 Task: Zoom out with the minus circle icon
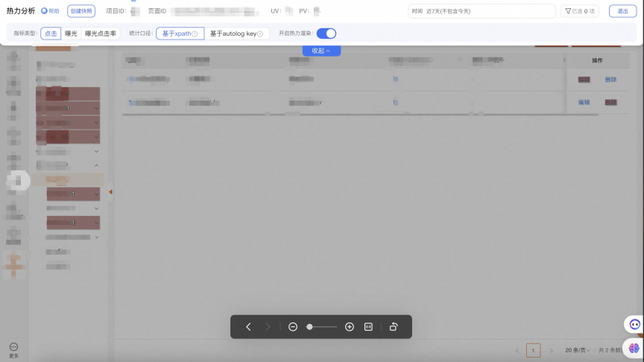point(293,327)
